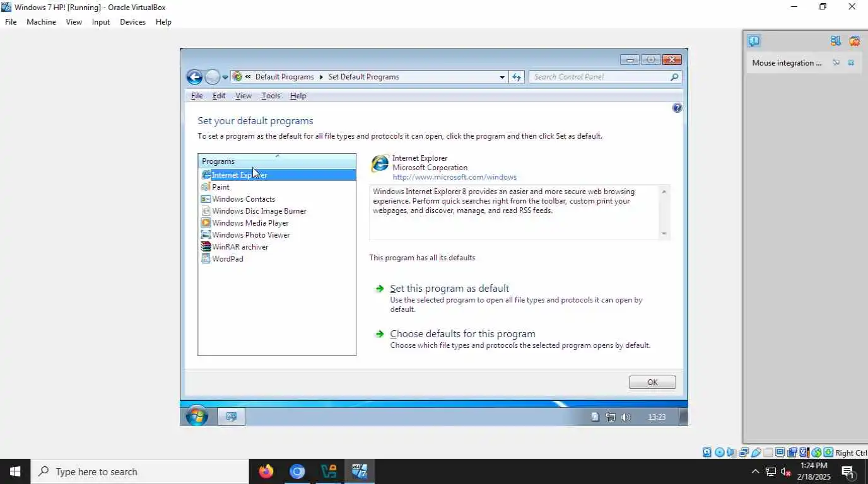Show hidden host tray icons chevron
The height and width of the screenshot is (484, 868).
pos(755,471)
